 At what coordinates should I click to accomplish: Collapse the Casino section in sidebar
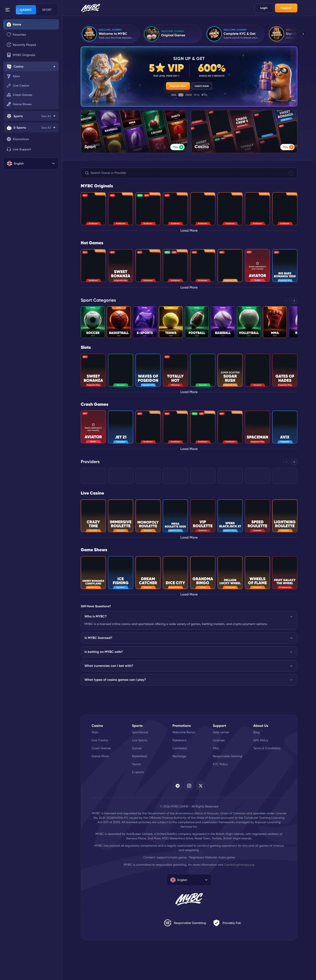pyautogui.click(x=54, y=67)
